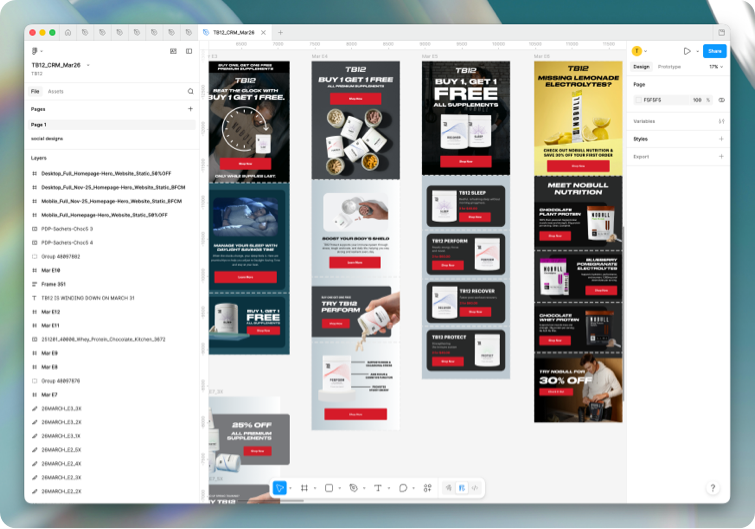Viewport: 755px width, 529px height.
Task: Open local Variables settings icon
Action: (x=721, y=121)
